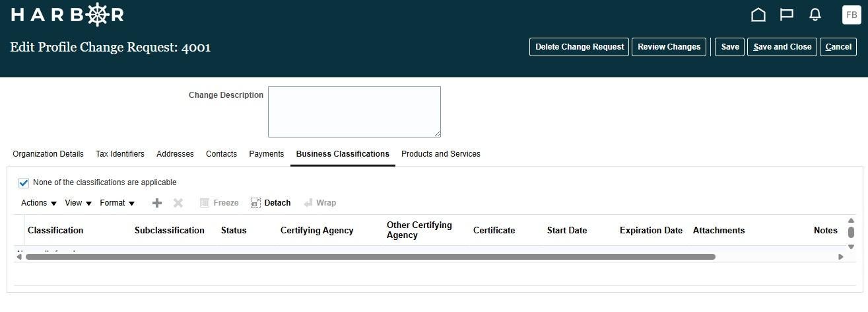Switch to Organization Details tab
Image resolution: width=868 pixels, height=312 pixels.
(x=48, y=154)
